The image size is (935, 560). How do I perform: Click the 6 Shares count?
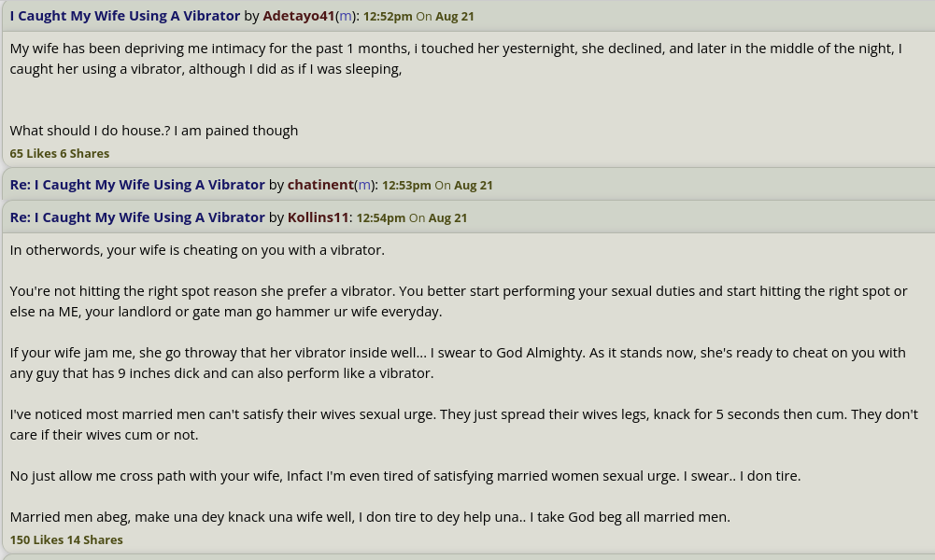pos(85,154)
